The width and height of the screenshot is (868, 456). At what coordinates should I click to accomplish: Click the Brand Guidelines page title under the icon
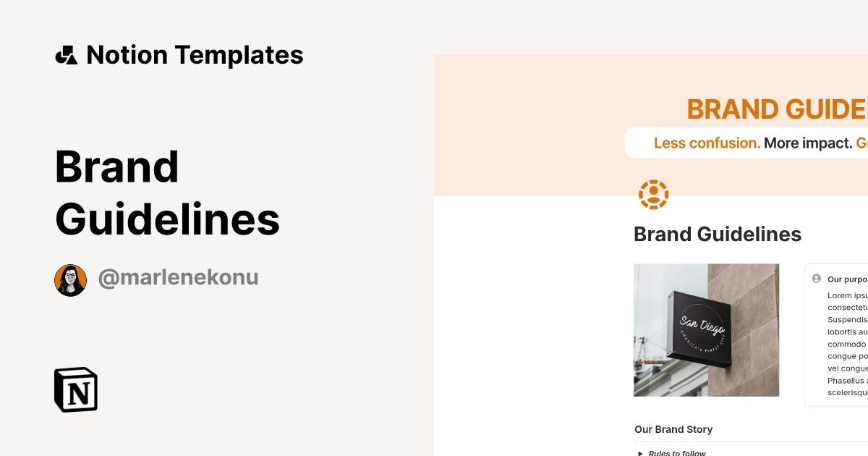[717, 235]
